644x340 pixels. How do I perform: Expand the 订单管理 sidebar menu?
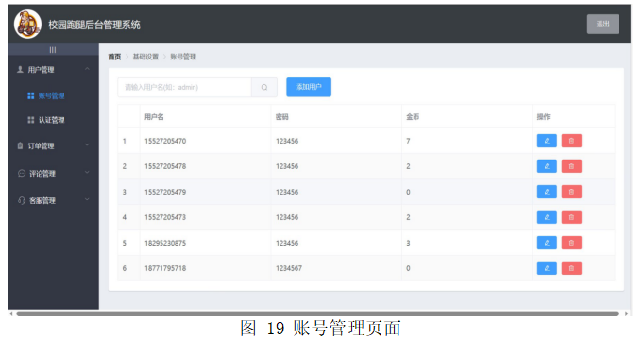(x=53, y=145)
